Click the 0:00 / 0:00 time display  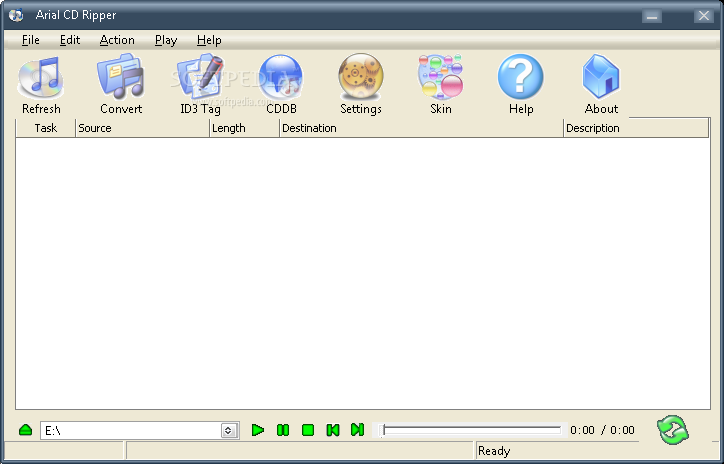coord(602,430)
